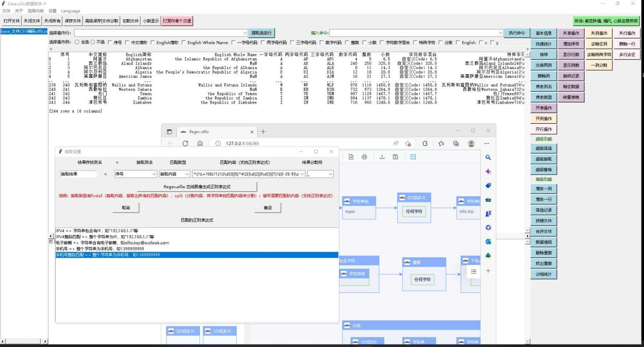
Task: Select the 全选 radio button
Action: (x=78, y=43)
